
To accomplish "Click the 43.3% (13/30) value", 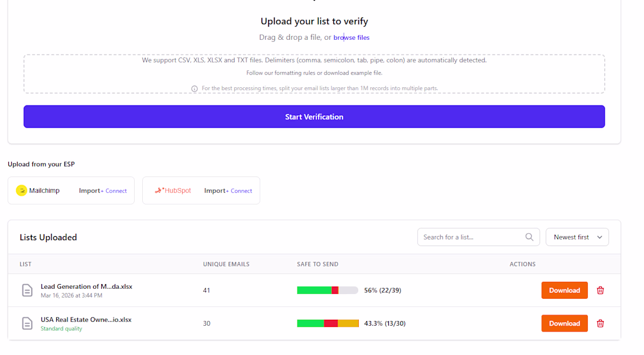I will pos(385,323).
